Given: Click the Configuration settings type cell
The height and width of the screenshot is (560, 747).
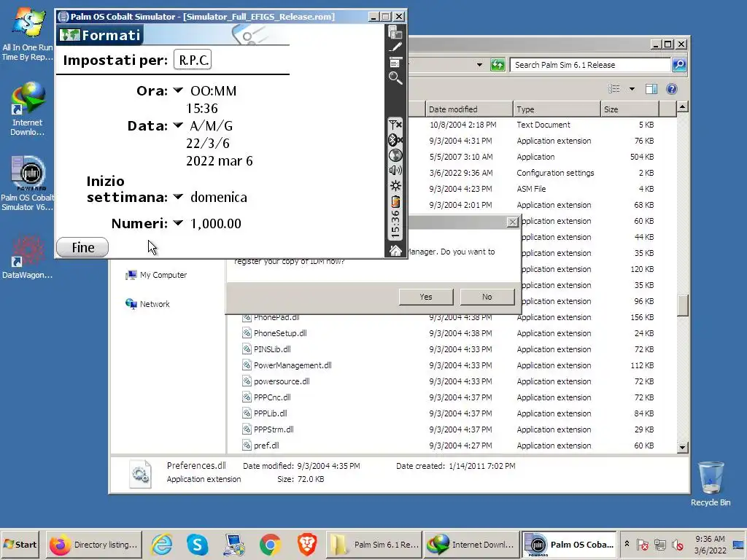Looking at the screenshot, I should 555,173.
